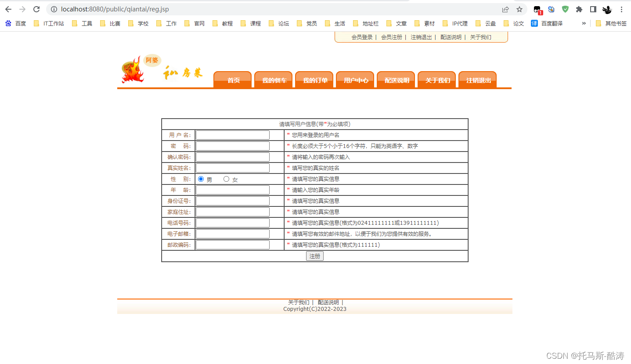Open the IT工作站 bookmark folder
The image size is (631, 364).
coord(49,23)
